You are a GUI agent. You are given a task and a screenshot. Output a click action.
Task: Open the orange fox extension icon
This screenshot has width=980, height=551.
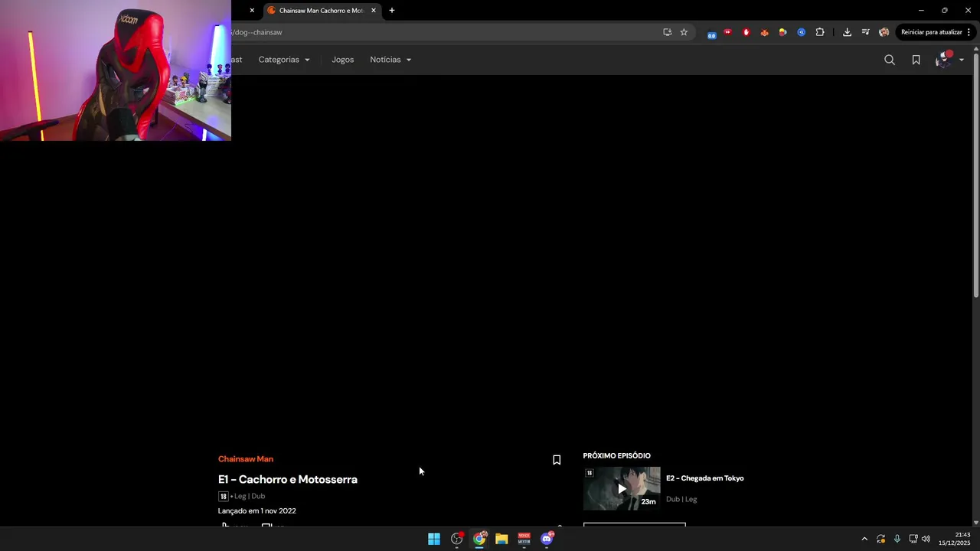[x=764, y=32]
